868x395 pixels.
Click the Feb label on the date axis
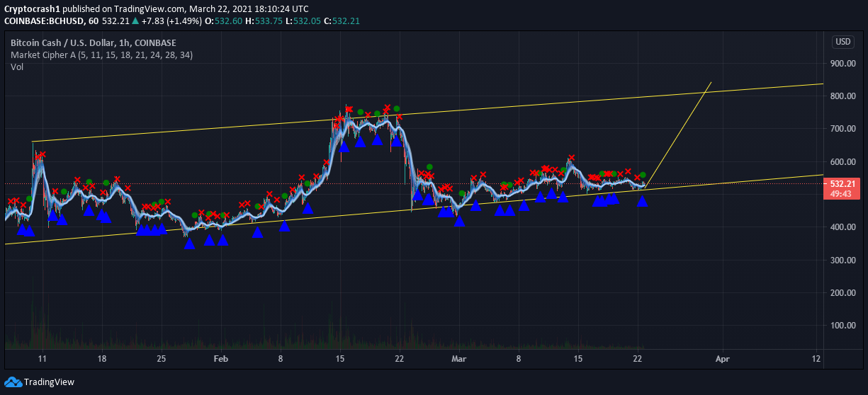tap(221, 359)
